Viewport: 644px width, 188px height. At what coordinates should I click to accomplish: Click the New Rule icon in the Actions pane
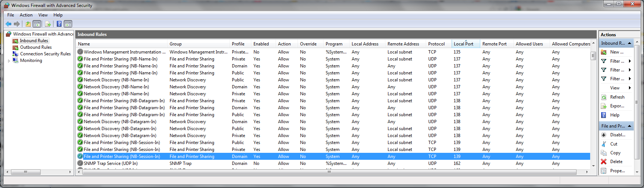pyautogui.click(x=604, y=52)
